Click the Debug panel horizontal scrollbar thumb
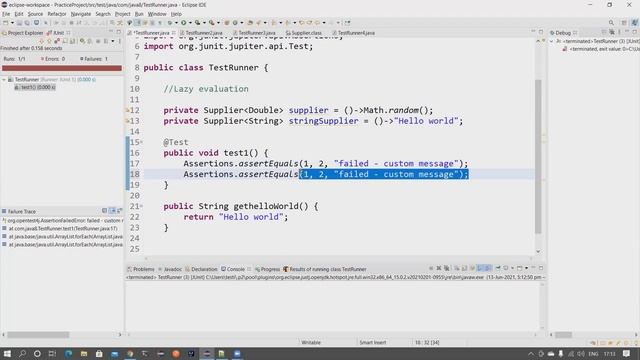Viewport: 640px width, 360px height. click(x=563, y=335)
